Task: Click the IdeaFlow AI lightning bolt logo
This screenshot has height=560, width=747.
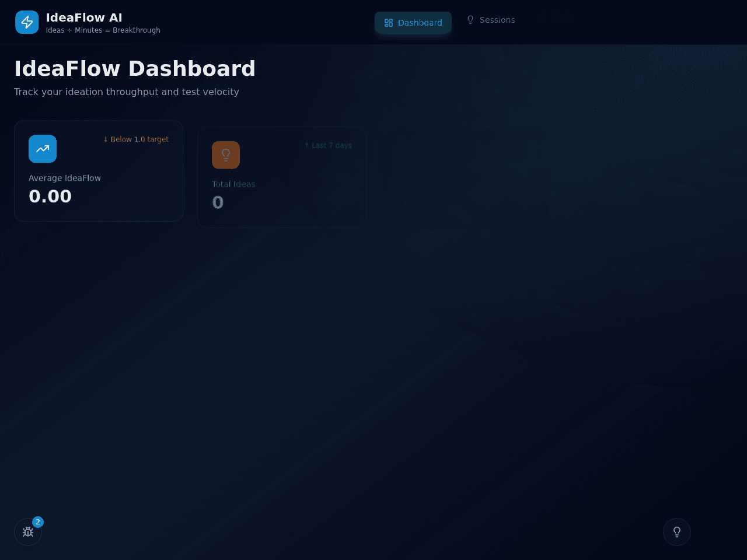Action: (x=27, y=22)
